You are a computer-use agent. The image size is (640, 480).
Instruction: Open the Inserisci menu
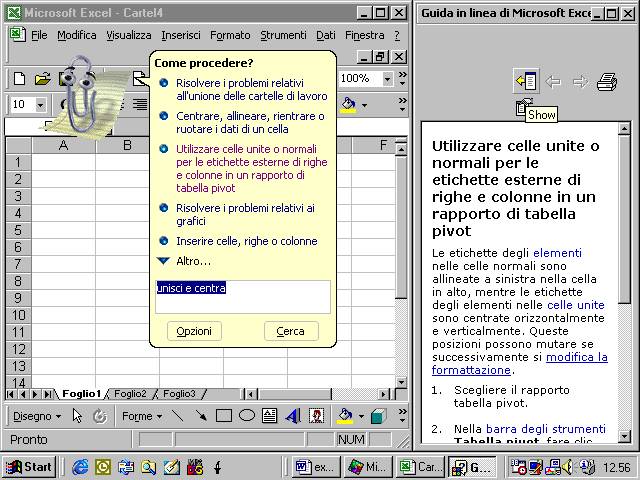pos(181,35)
